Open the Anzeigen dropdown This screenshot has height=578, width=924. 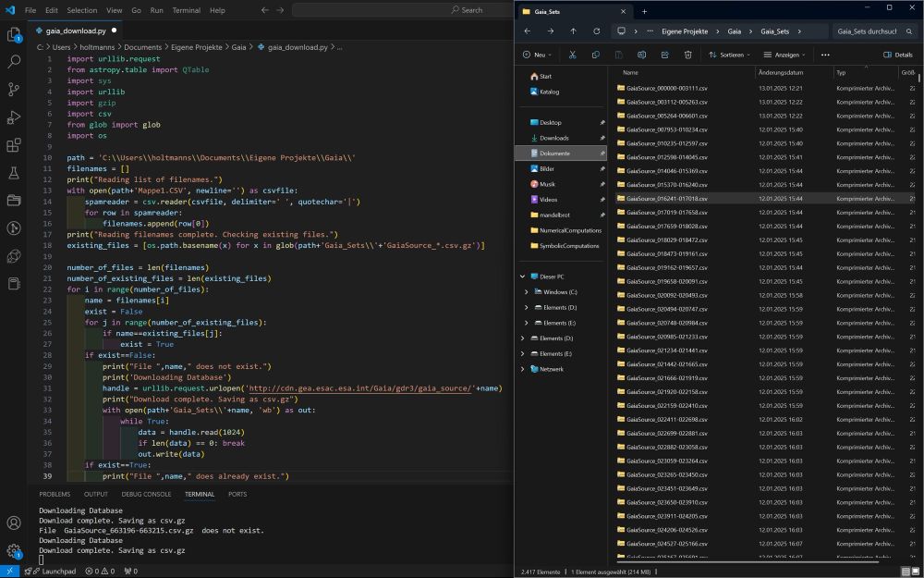(x=784, y=55)
